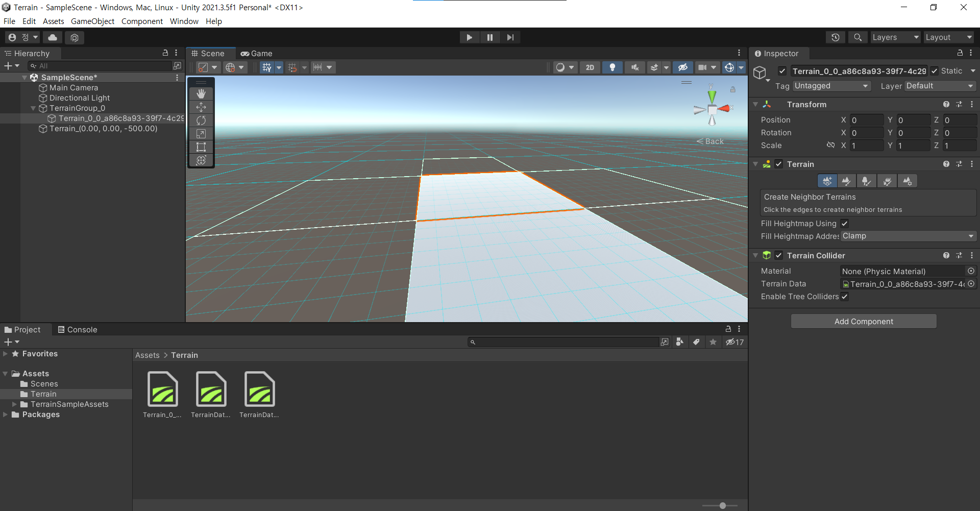Open Transform component preset icon
The width and height of the screenshot is (980, 511).
(x=959, y=104)
